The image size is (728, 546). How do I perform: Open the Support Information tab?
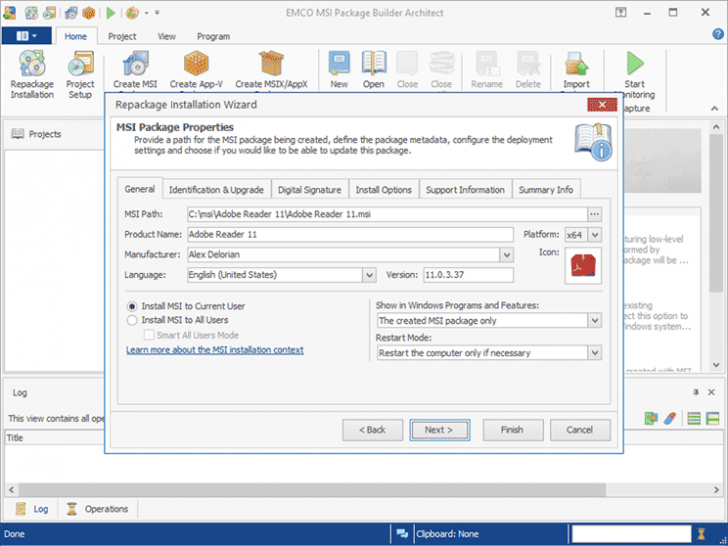[x=465, y=190]
